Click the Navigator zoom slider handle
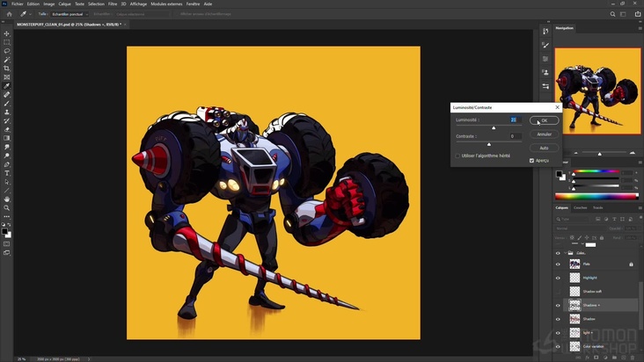644x362 pixels. tap(600, 154)
